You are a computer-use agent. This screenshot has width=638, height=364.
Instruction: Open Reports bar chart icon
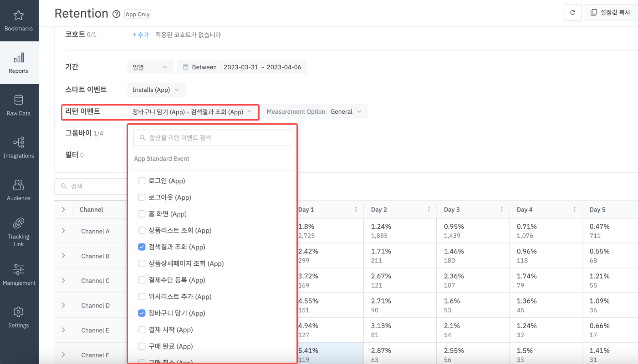click(19, 58)
